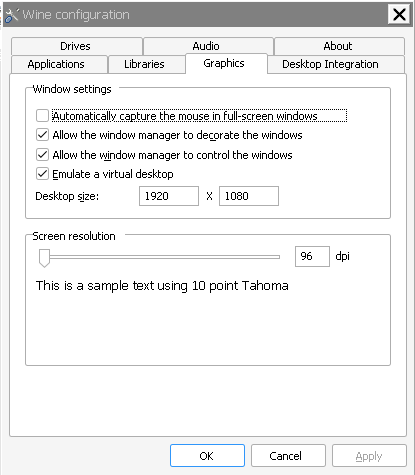Uncheck window manager control the windows option

[42, 155]
